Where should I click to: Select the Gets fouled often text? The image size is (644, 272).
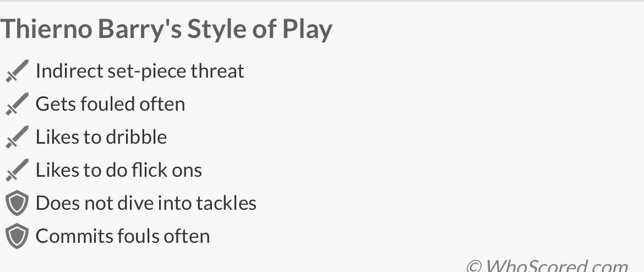tap(110, 104)
